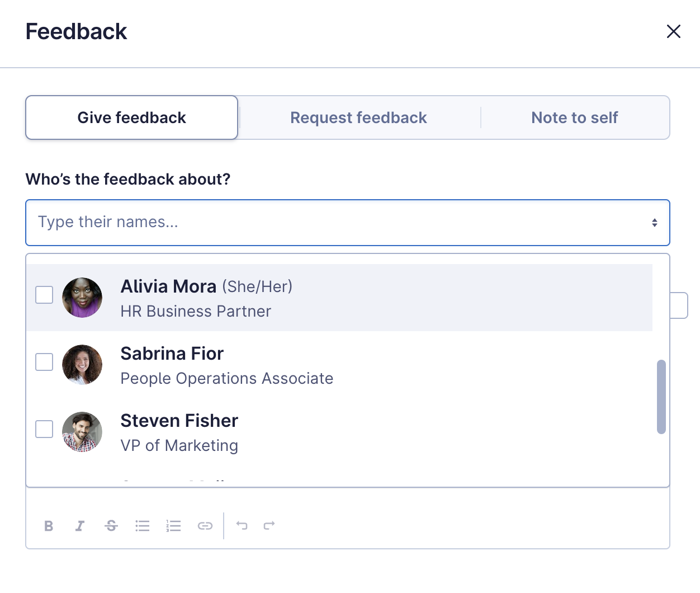Screen dimensions: 700x593
Task: Insert a bulleted list
Action: point(143,526)
